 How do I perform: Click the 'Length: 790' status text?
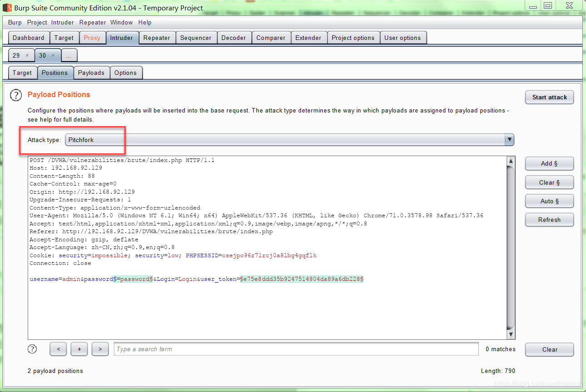(x=498, y=371)
